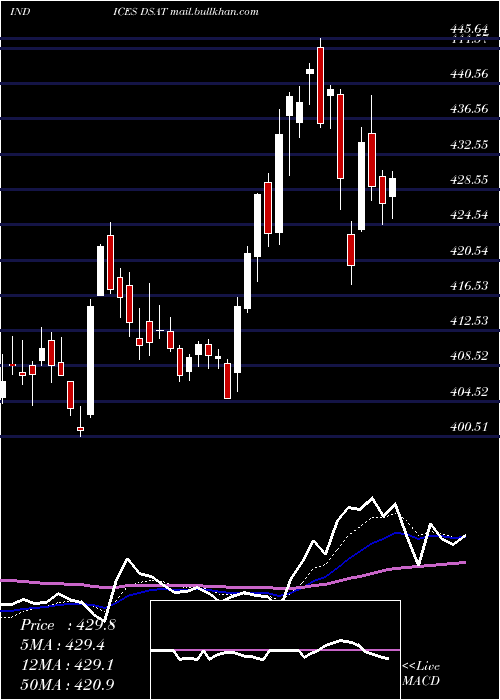The image size is (500, 700).
Task: Click the 424.54 price axis label
Action: coord(469,215)
